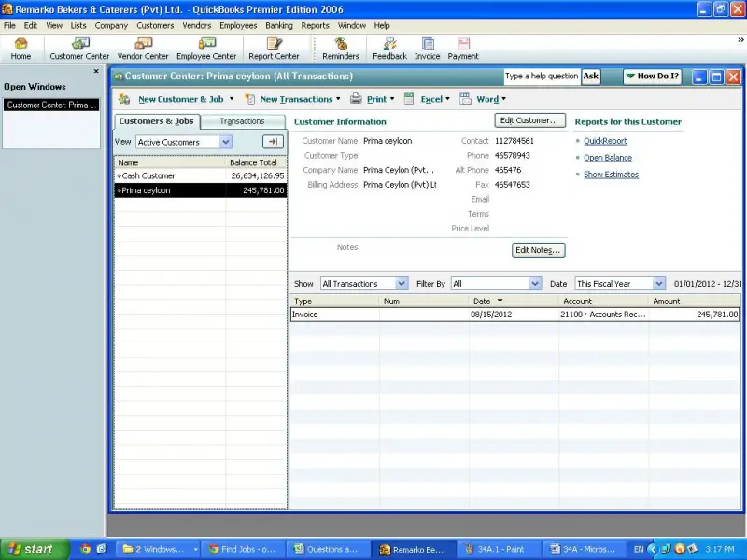747x560 pixels.
Task: Click the Word document icon
Action: click(x=465, y=99)
